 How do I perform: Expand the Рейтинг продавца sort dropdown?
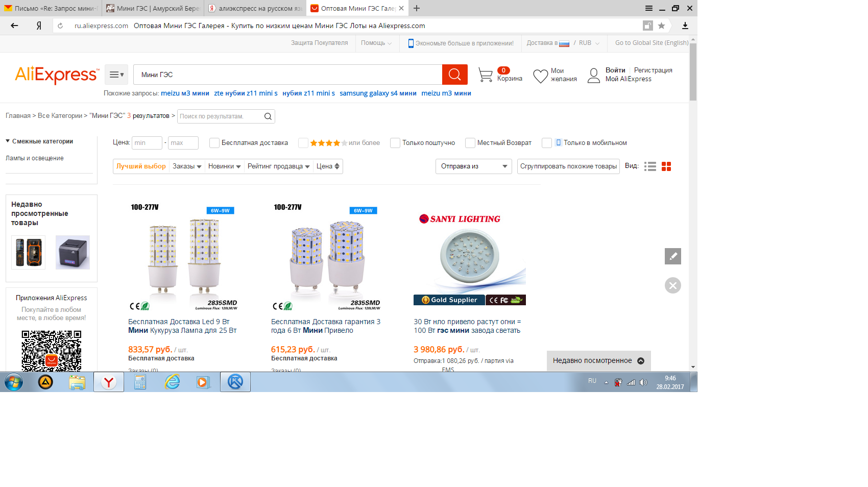[278, 166]
